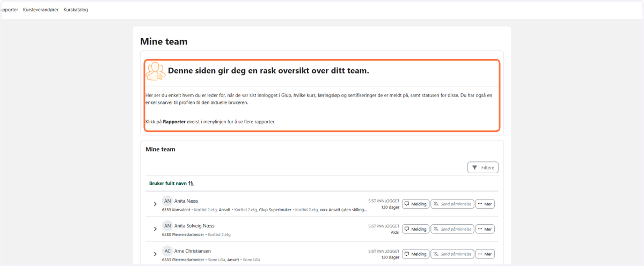Open the Kurskatalog menu item

point(76,10)
